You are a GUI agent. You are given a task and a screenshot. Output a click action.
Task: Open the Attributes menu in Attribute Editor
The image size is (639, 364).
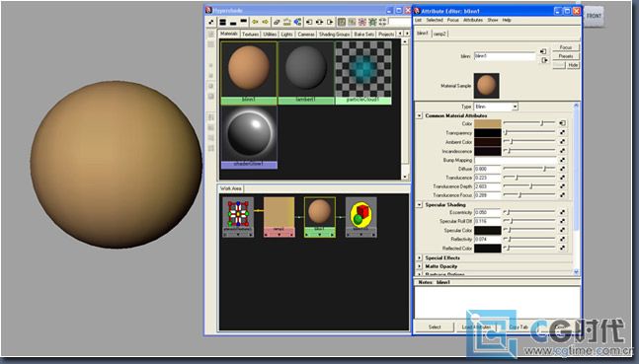tap(473, 20)
